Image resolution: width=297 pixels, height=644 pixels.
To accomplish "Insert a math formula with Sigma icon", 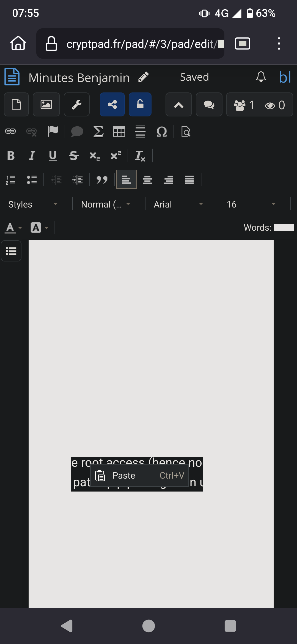I will click(x=98, y=132).
